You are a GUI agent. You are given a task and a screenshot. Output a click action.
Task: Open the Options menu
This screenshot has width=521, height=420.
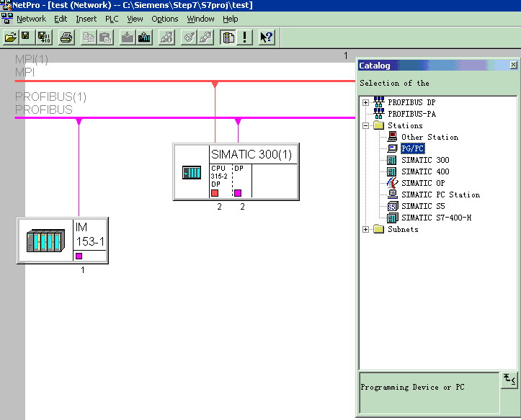point(164,19)
